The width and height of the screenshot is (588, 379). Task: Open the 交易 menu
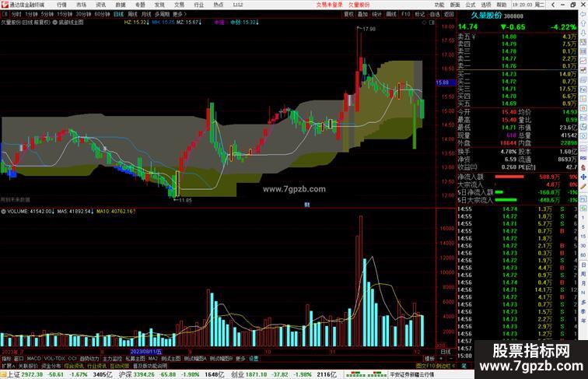click(x=179, y=5)
